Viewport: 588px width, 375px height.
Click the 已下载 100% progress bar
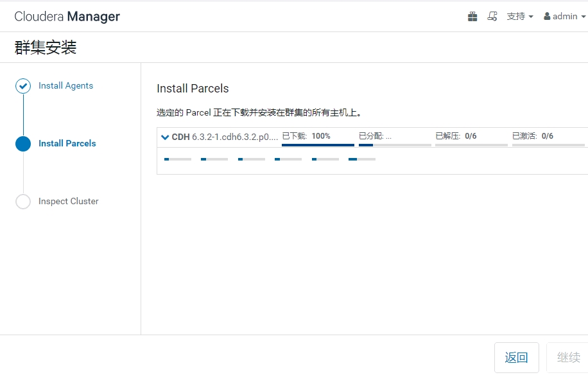318,144
